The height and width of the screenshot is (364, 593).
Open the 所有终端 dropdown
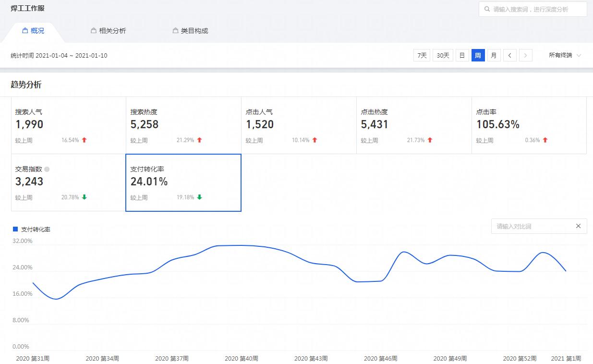565,55
